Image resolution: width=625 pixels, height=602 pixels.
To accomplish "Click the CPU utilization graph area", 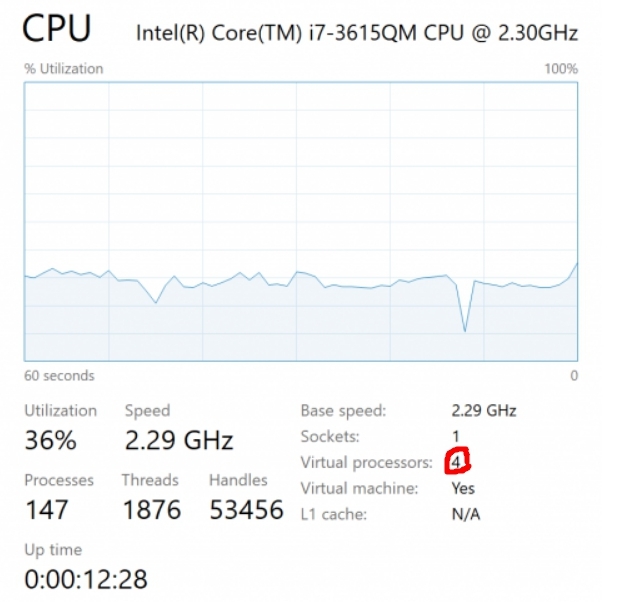I will (301, 222).
